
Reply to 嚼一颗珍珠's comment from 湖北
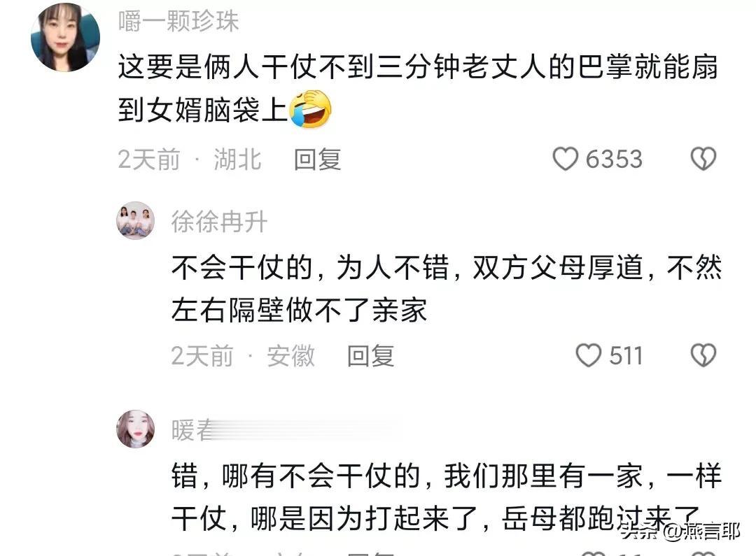[318, 159]
